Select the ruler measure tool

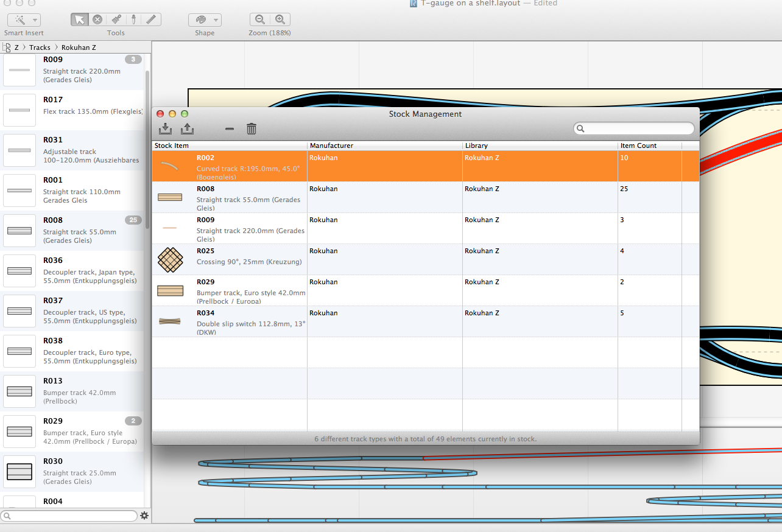151,19
